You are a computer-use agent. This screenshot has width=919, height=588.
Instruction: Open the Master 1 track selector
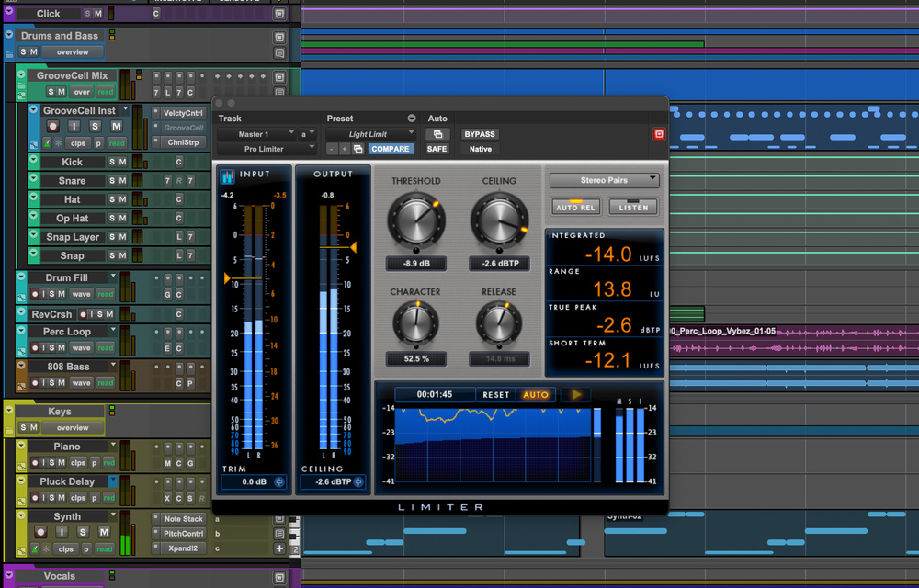[x=255, y=134]
